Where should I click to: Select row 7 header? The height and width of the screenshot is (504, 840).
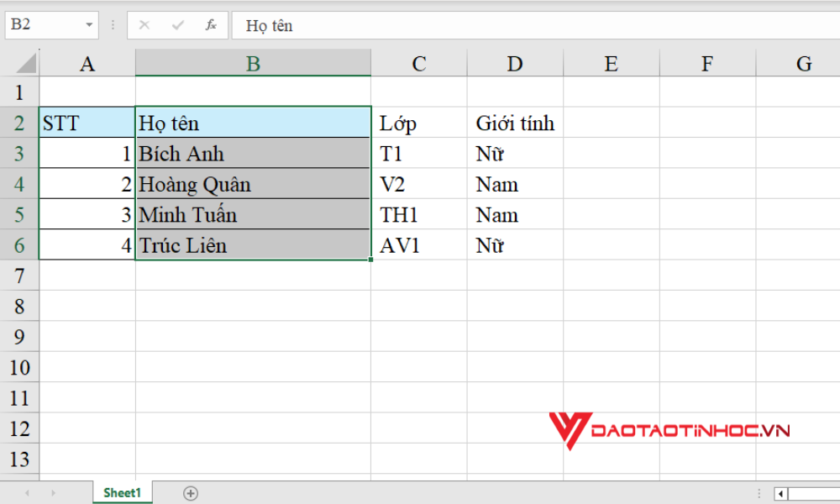click(19, 276)
